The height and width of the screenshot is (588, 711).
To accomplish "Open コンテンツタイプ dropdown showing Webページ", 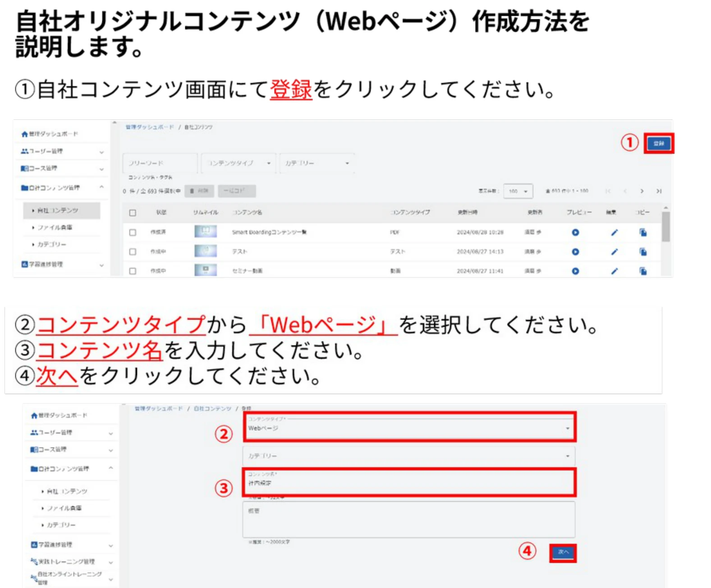I will click(409, 427).
